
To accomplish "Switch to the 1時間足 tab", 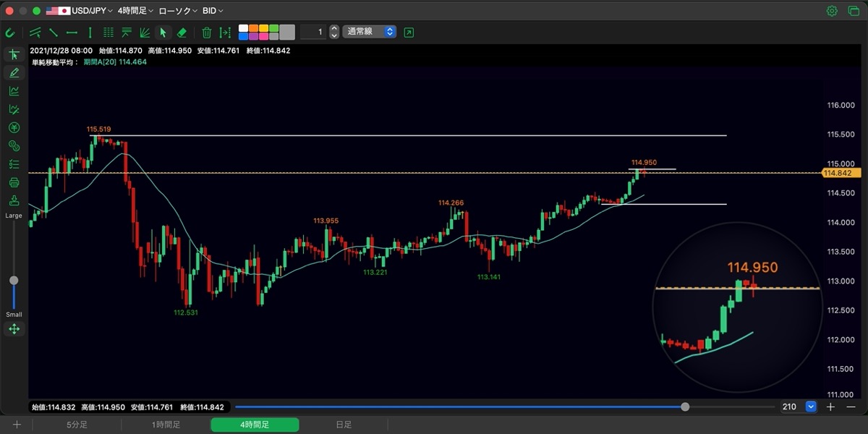I will 166,425.
